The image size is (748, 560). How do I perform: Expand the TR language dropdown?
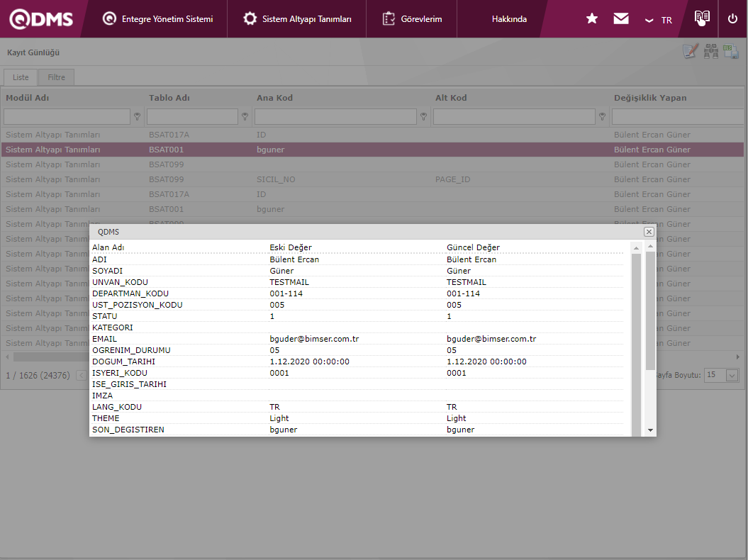tap(659, 20)
